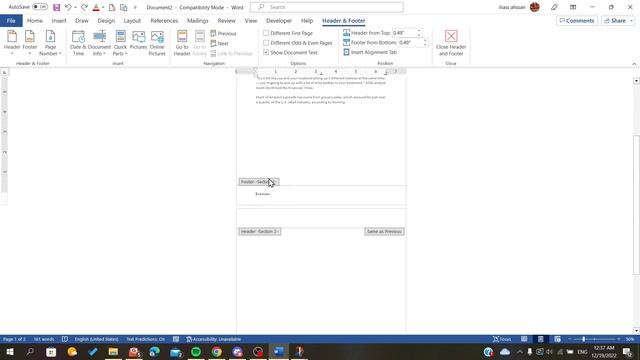
Task: Open the Mailings tab
Action: pyautogui.click(x=198, y=20)
